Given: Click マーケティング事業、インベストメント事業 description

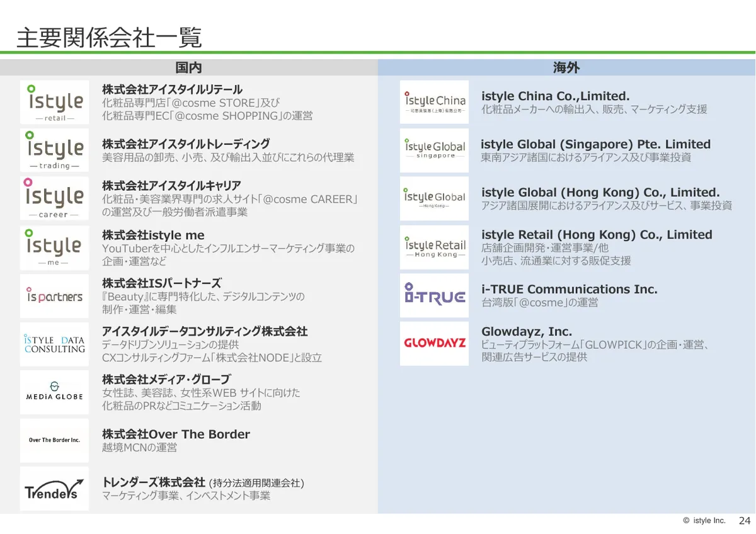Looking at the screenshot, I should pos(186,496).
